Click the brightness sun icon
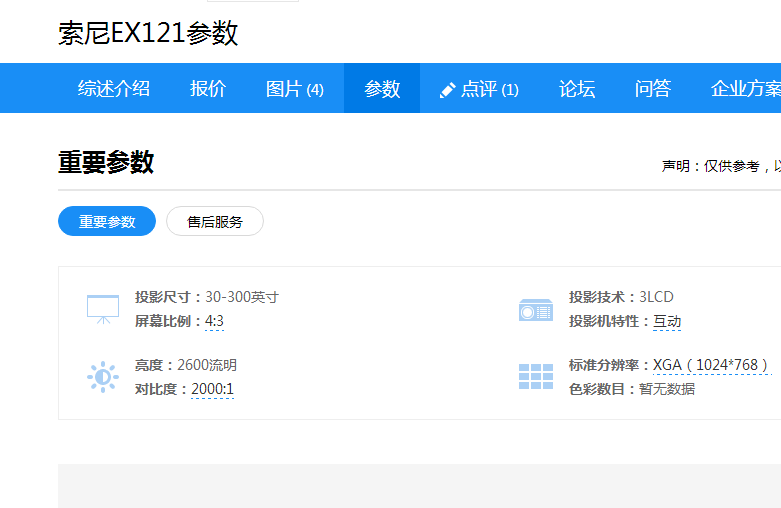The image size is (781, 508). click(x=103, y=377)
